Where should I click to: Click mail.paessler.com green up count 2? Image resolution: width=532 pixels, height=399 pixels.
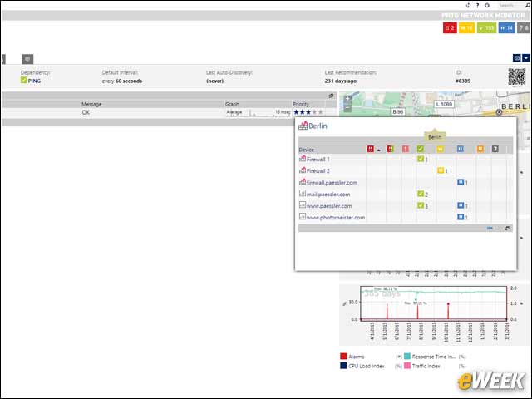pos(422,194)
